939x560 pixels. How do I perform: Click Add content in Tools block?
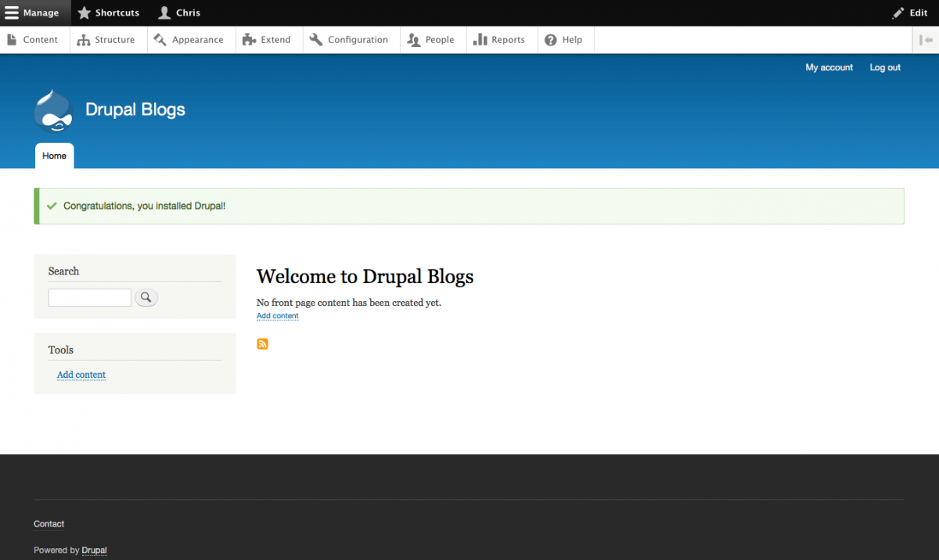pos(81,375)
